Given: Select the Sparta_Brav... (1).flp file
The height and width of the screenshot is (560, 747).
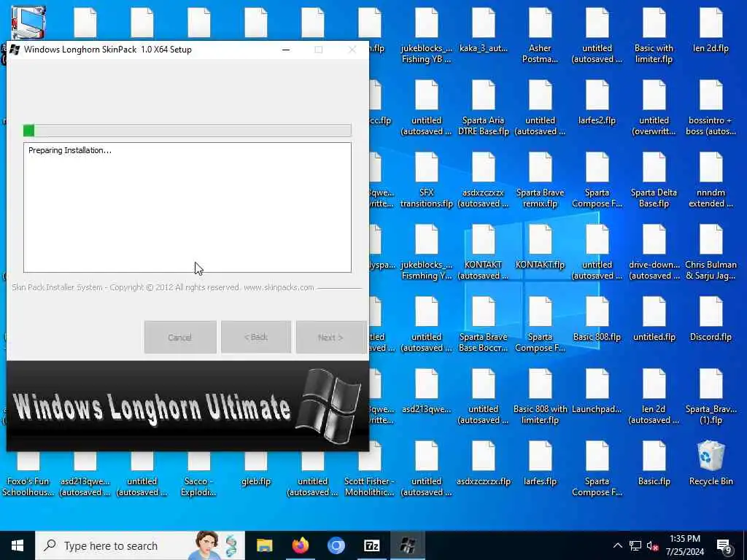Looking at the screenshot, I should [711, 397].
